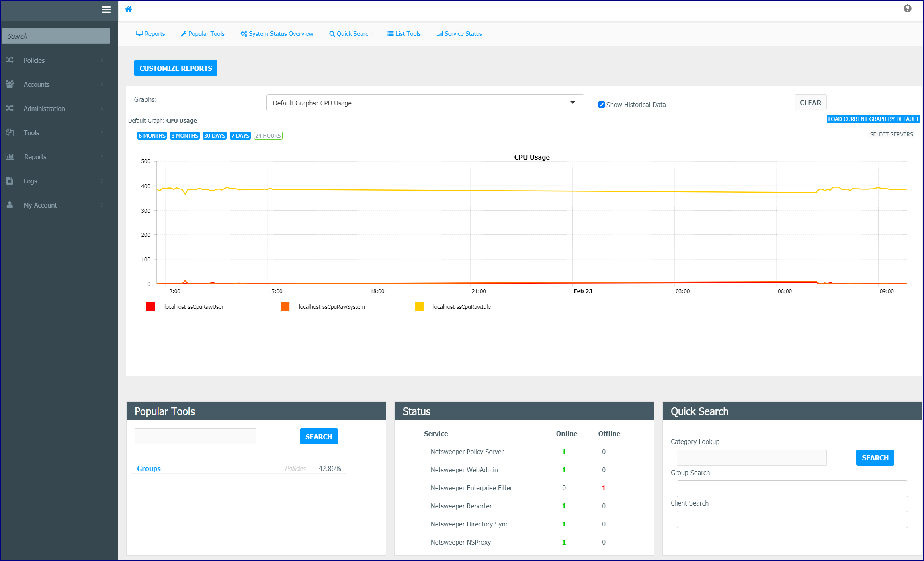Toggle the 24 HOURS time range
The image size is (924, 561).
[x=268, y=136]
